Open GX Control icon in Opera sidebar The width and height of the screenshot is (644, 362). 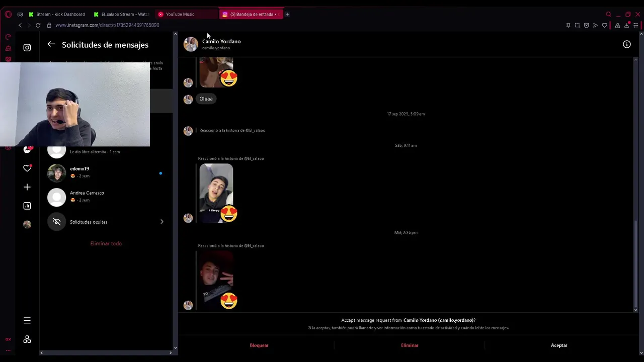point(8,37)
